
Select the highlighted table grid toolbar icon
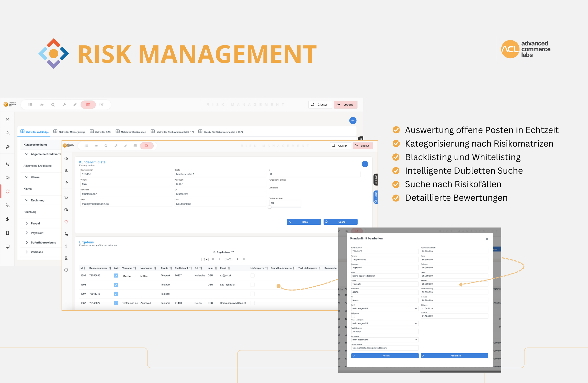coord(88,105)
